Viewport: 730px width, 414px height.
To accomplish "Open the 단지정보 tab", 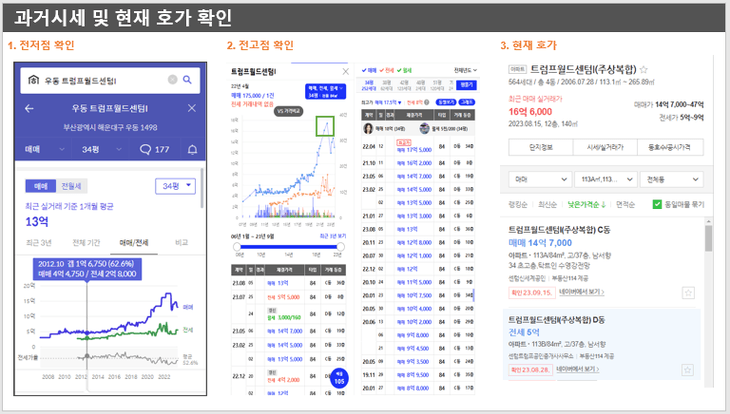I will tap(541, 147).
